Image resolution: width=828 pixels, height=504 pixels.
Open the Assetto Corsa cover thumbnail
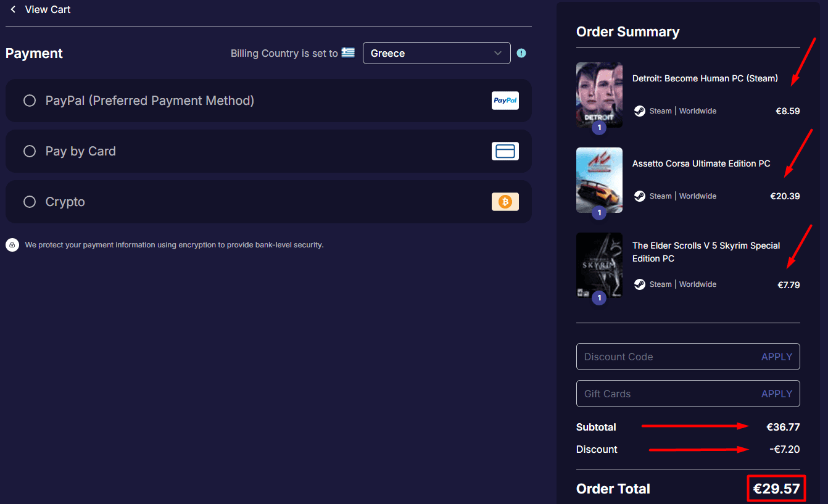599,180
